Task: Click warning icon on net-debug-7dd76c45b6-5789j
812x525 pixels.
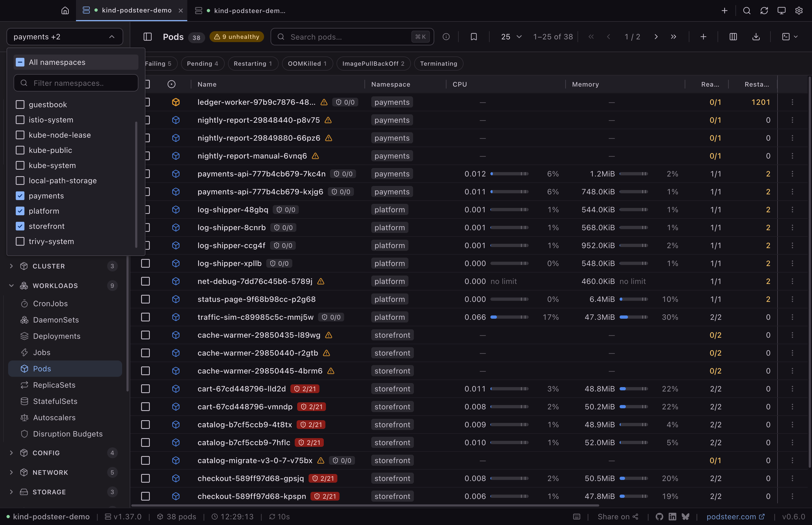Action: 321,281
